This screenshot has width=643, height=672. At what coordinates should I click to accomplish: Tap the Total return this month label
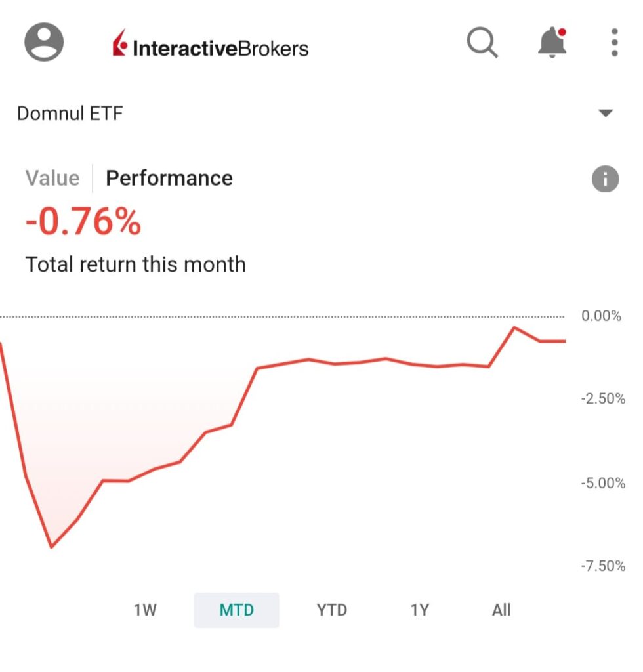click(x=136, y=265)
